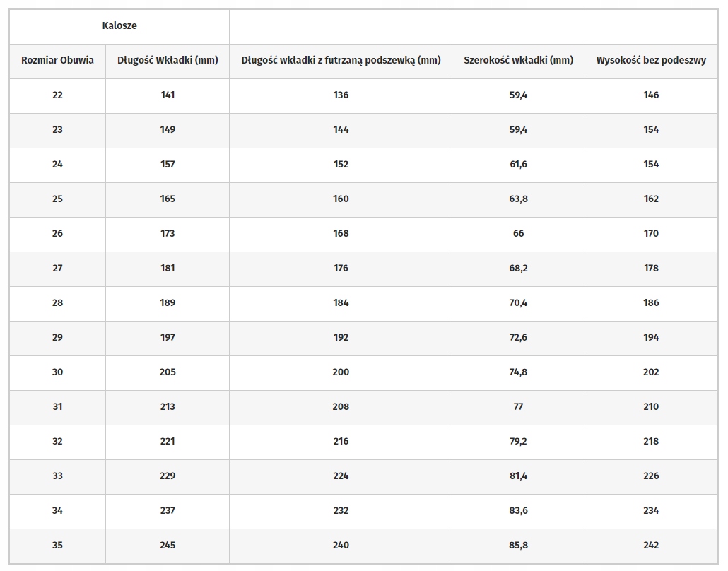The image size is (728, 571).
Task: Click the Długość Wkładki (mm) header
Action: coord(168,61)
